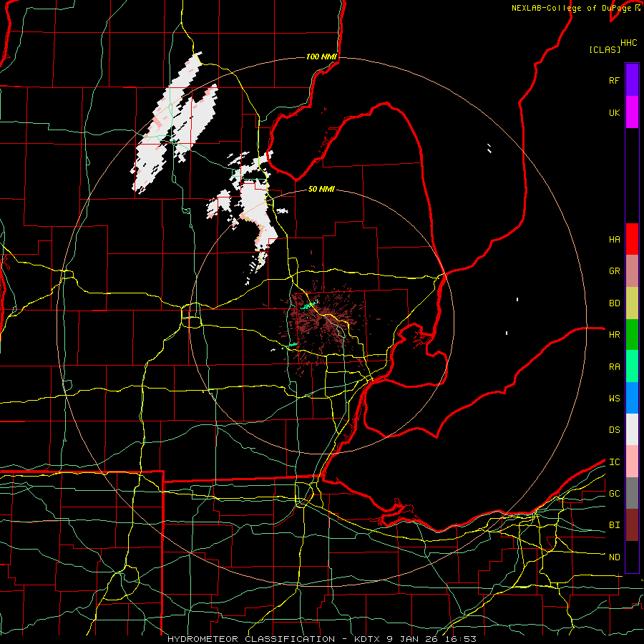This screenshot has height=644, width=644.
Task: Click the WS blue legend swatch
Action: (632, 398)
